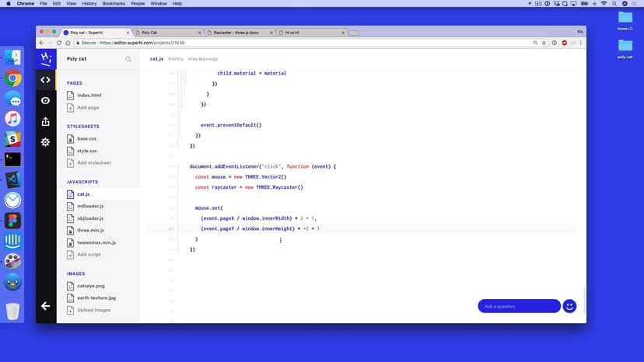The image size is (644, 362).
Task: Click the eye preview icon in sidebar
Action: (x=45, y=101)
